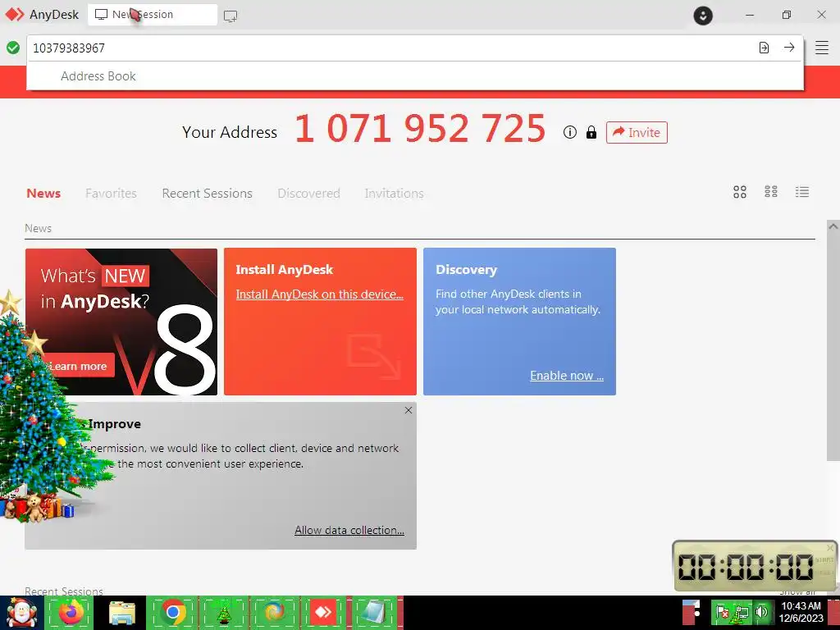Screen dimensions: 840x630
Task: Click the notepad app on taskbar
Action: (x=373, y=613)
